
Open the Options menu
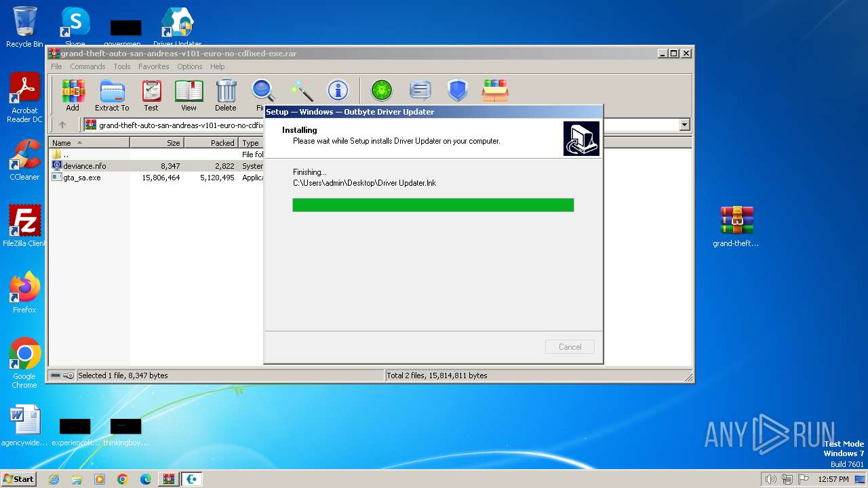[x=190, y=66]
